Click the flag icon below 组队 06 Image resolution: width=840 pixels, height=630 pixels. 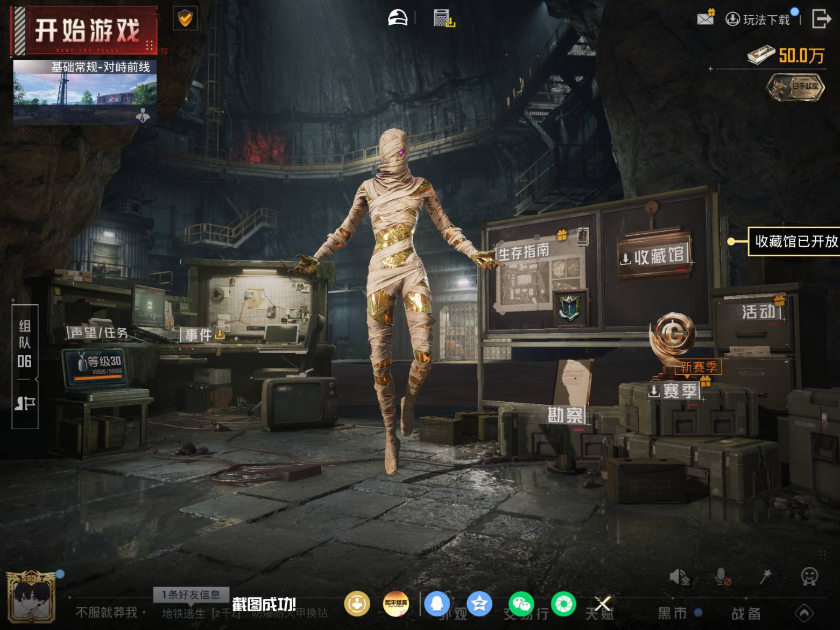point(25,403)
